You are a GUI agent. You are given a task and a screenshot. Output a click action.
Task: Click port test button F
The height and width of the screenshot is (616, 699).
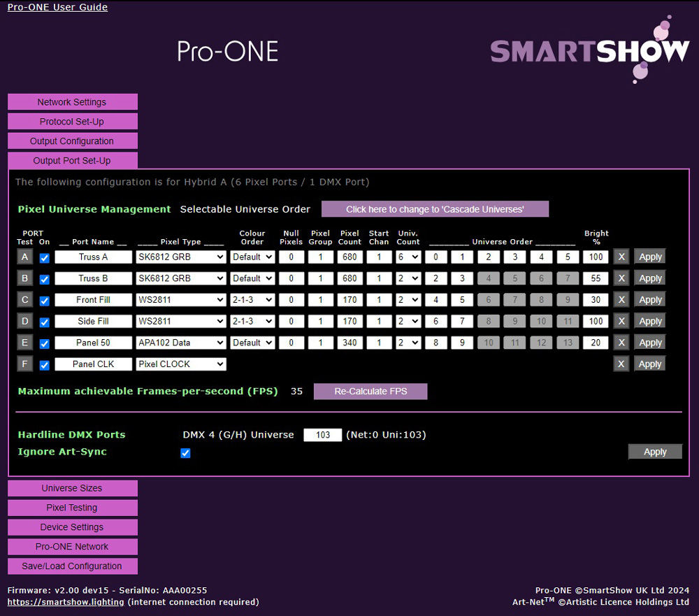tap(24, 364)
